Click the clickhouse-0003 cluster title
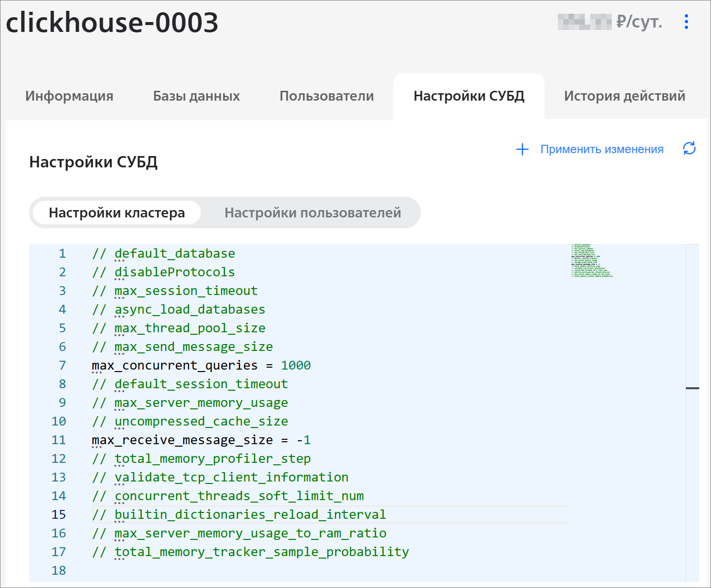The width and height of the screenshot is (711, 588). tap(112, 23)
